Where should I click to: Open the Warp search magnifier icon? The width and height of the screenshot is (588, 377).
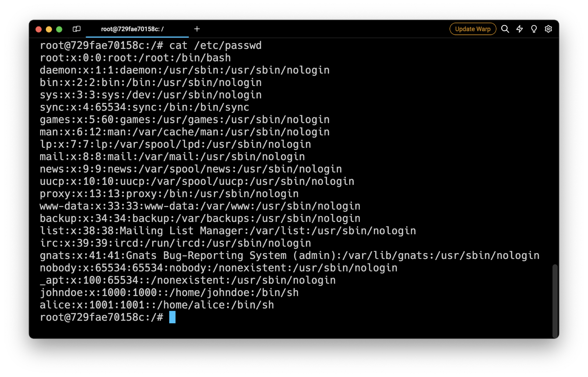pyautogui.click(x=505, y=29)
